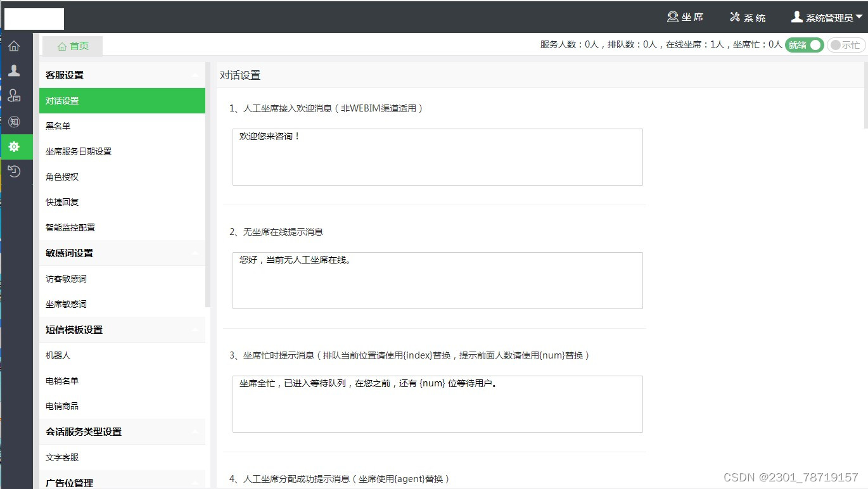
Task: Open the settings gear icon in sidebar
Action: coord(14,146)
